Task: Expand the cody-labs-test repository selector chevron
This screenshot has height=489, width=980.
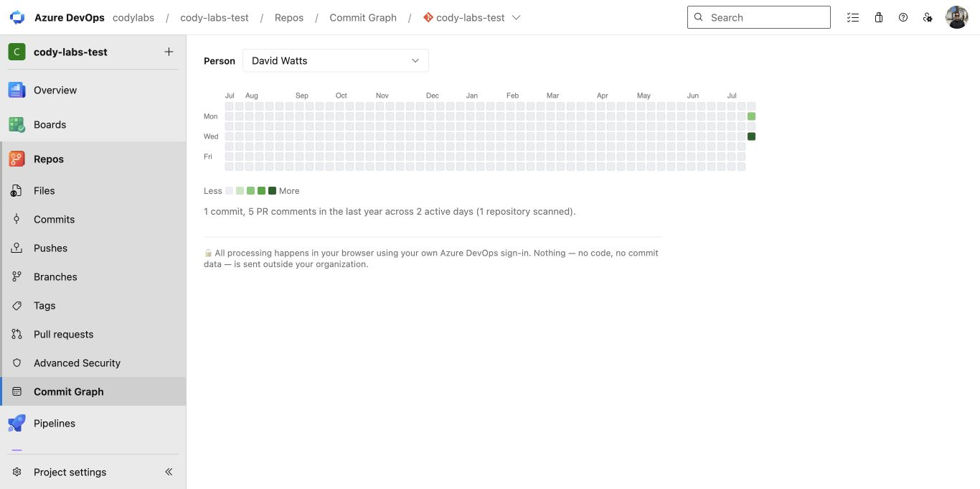Action: pos(517,17)
